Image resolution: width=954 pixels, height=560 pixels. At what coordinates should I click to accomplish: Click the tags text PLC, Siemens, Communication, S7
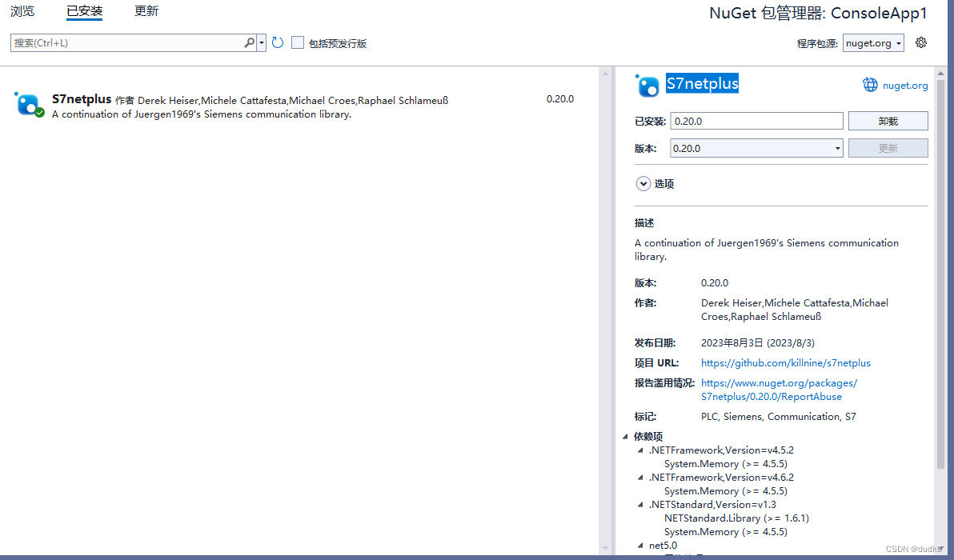[778, 417]
